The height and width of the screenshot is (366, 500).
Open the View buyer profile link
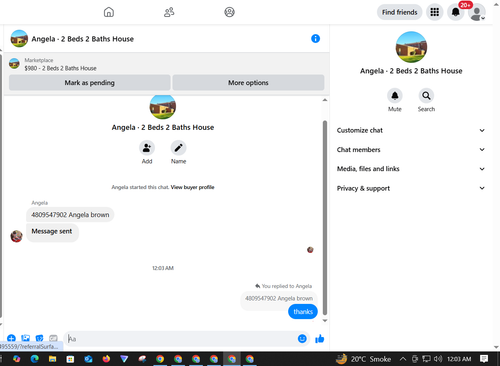tap(192, 187)
